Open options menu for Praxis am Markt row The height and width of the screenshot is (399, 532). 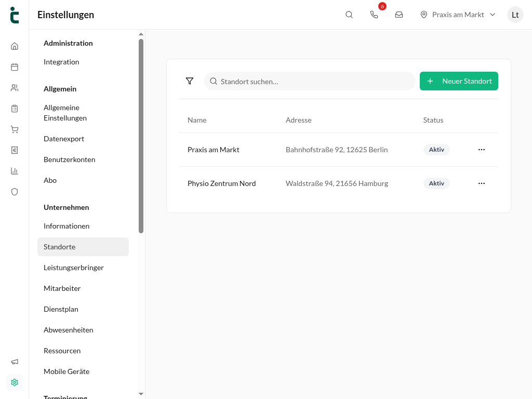[482, 150]
